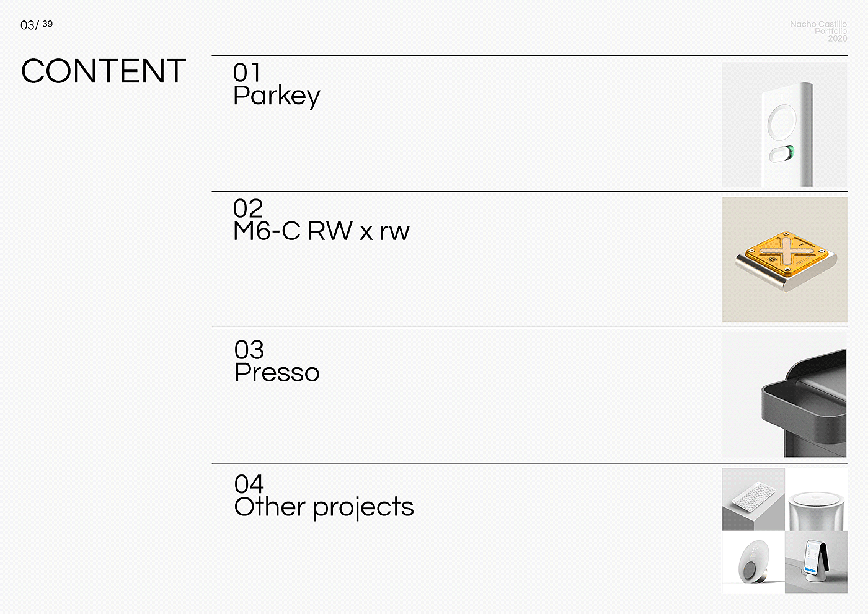Open the phone on stand thumbnail
Screen dimensions: 868x614
816,562
